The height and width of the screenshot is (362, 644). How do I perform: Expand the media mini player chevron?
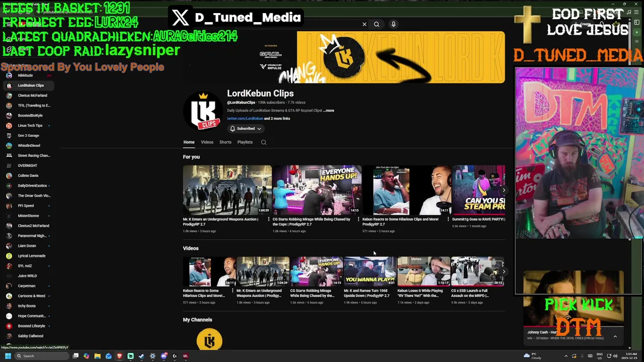pos(615,336)
